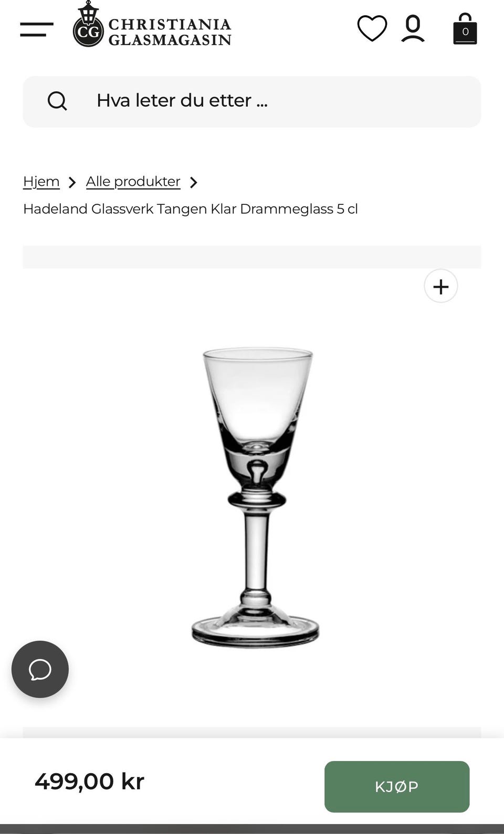This screenshot has width=504, height=834.
Task: Click the cart item count badge
Action: tap(465, 32)
